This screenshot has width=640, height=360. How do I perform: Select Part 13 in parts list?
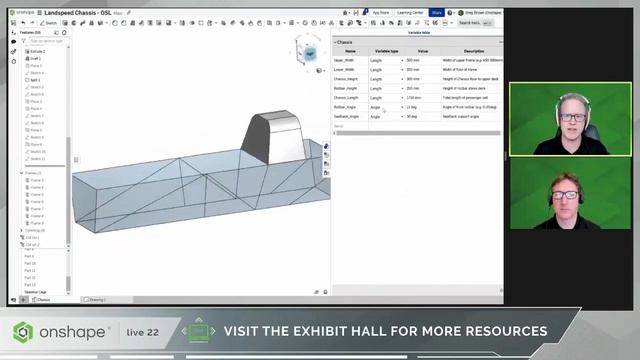[x=30, y=284]
